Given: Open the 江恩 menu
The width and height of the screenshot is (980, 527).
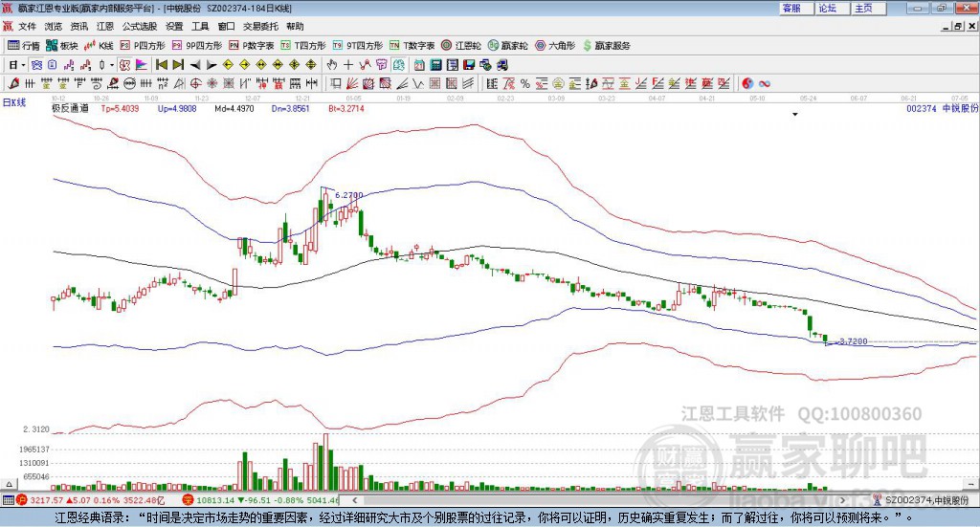Looking at the screenshot, I should (105, 26).
